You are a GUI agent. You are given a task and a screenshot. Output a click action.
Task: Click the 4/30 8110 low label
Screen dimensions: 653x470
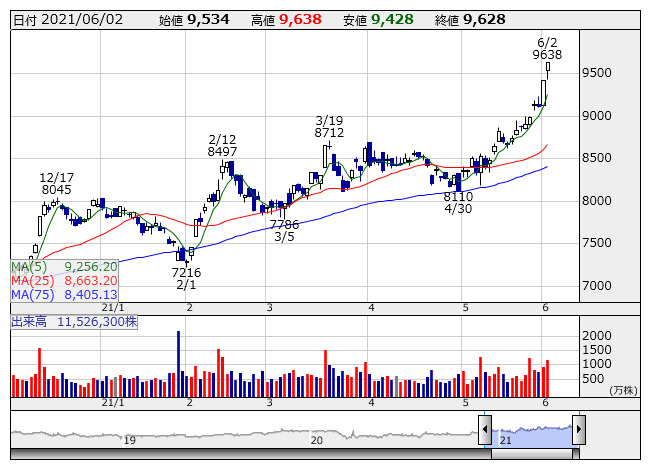pyautogui.click(x=458, y=203)
